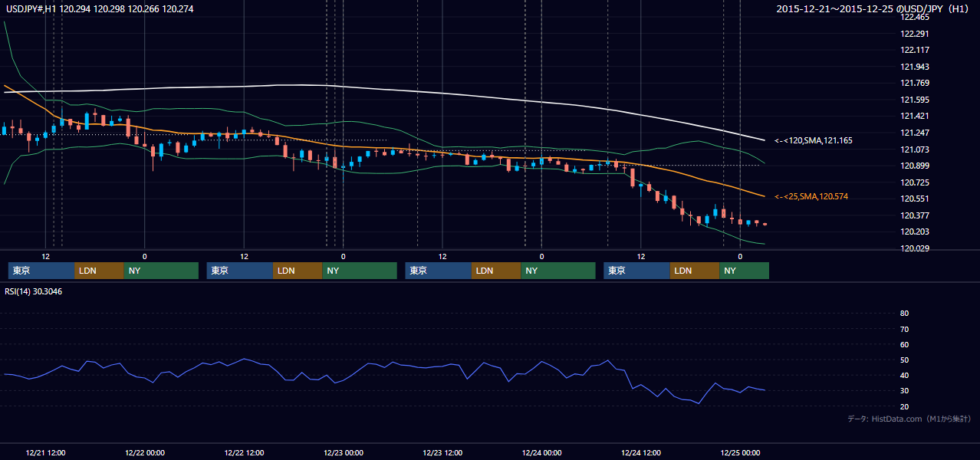Viewport: 980px width, 460px height.
Task: Select the 122.465 price axis label
Action: 914,17
